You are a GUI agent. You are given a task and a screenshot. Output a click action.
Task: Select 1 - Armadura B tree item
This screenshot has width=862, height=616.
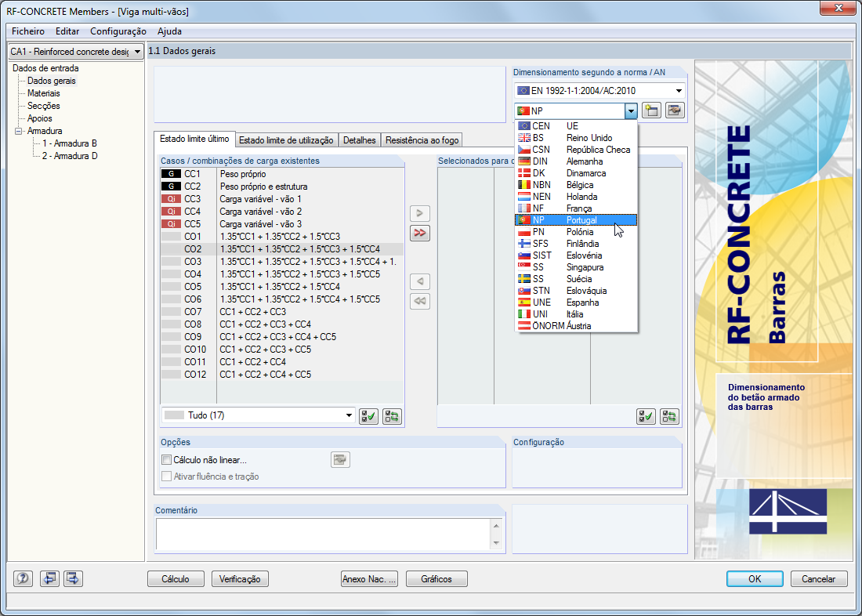(69, 143)
